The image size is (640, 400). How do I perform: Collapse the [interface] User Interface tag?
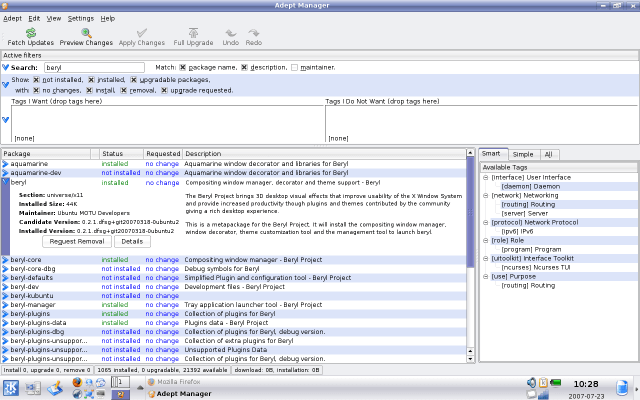486,178
